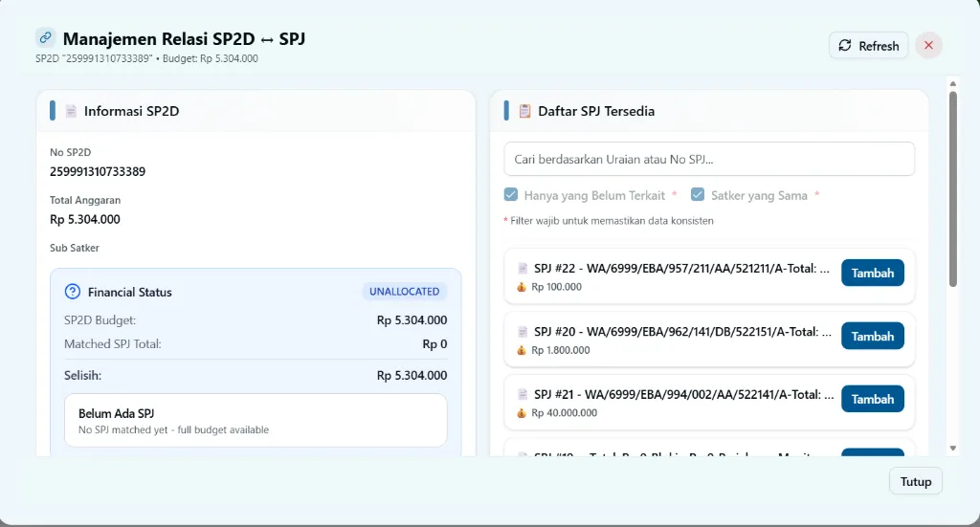Viewport: 980px width, 527px height.
Task: Toggle the Hanya yang Belum Terkait checkbox
Action: point(511,195)
